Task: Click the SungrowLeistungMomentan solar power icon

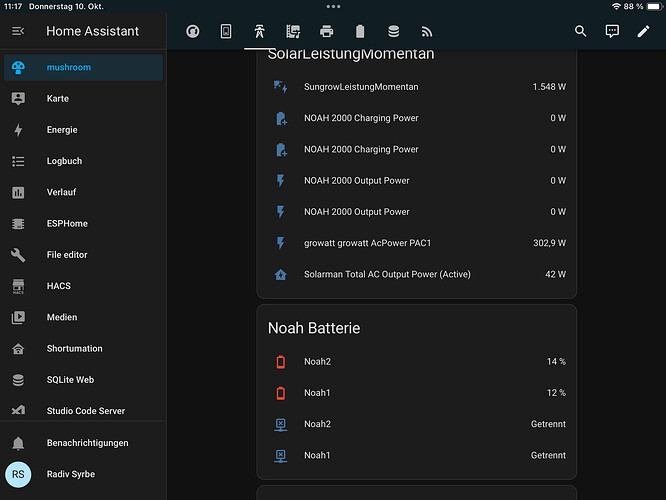Action: (x=280, y=87)
